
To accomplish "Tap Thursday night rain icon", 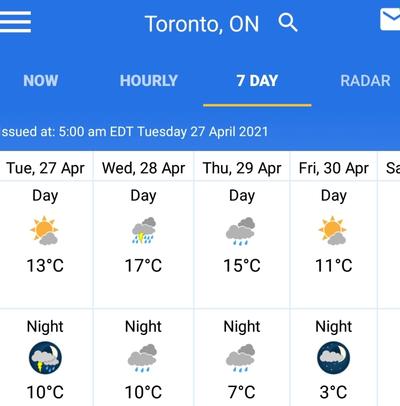I will coord(241,358).
